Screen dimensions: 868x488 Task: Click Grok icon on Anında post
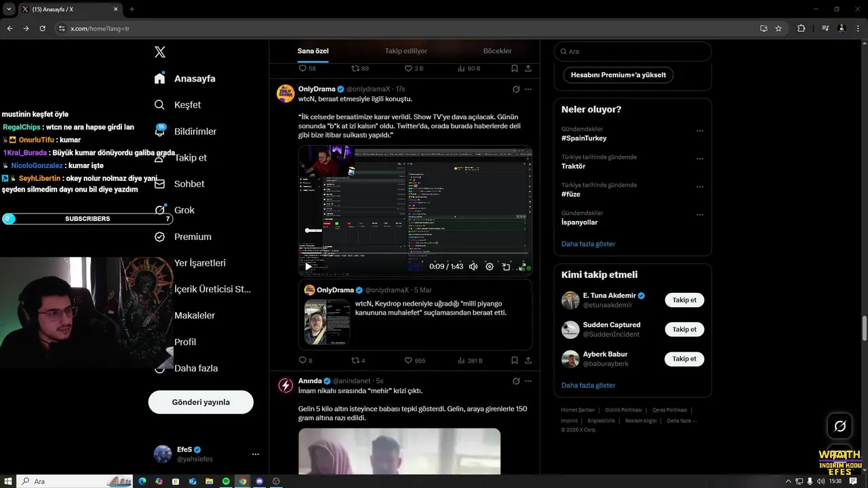pyautogui.click(x=516, y=381)
